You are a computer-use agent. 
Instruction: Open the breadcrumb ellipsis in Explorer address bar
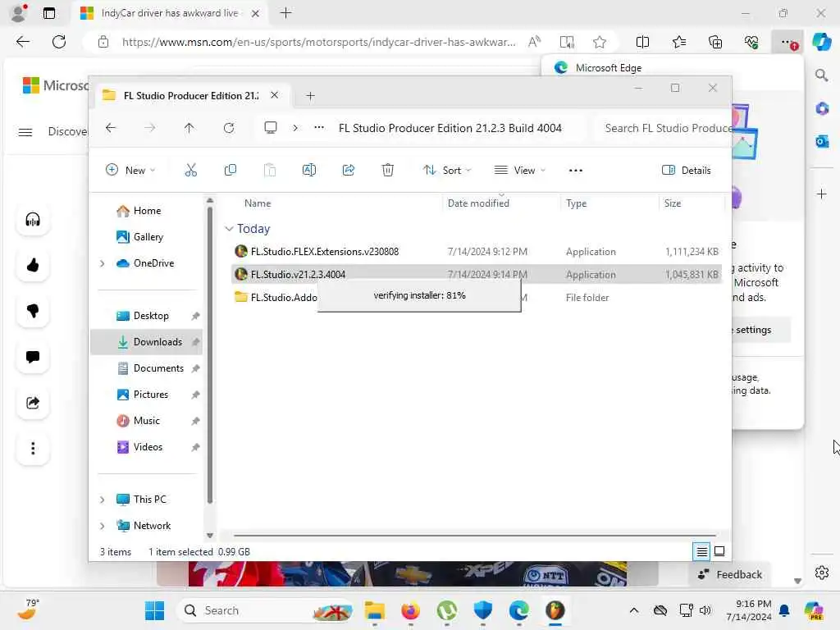[319, 127]
